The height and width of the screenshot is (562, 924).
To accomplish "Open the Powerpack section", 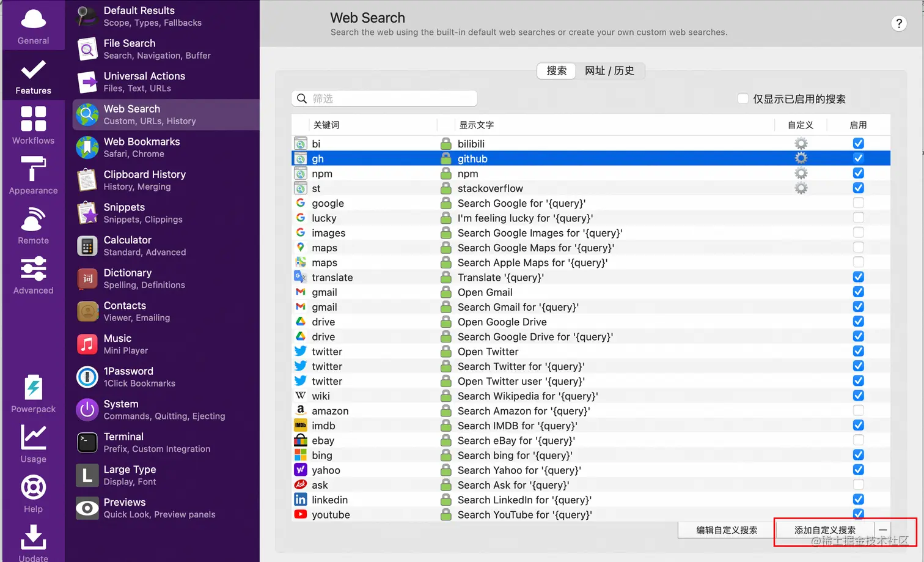I will tap(33, 394).
